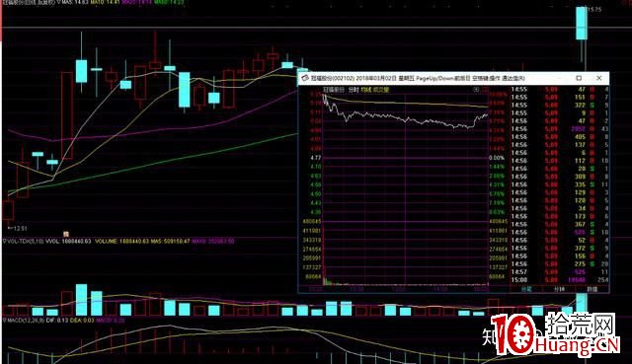Switch to the 数值 tab
This screenshot has height=364, width=632.
pyautogui.click(x=592, y=289)
